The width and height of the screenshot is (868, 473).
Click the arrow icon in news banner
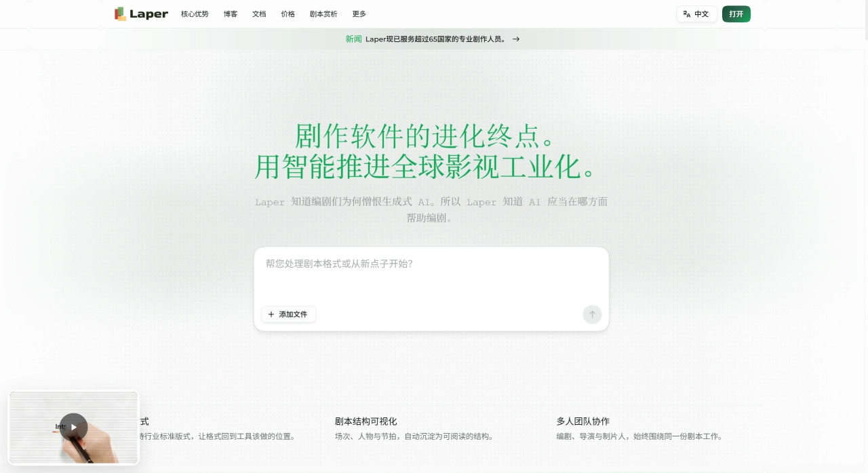516,39
